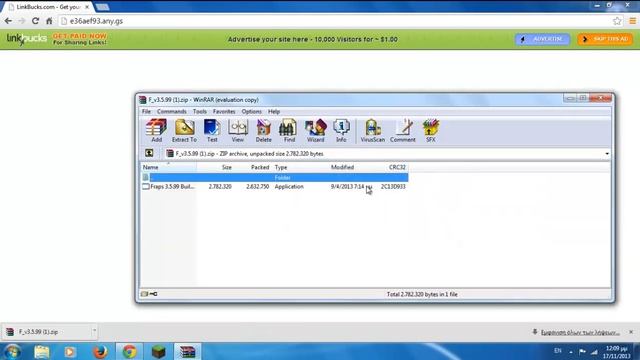Viewport: 640px width, 360px height.
Task: Go back in Chrome
Action: coord(8,21)
